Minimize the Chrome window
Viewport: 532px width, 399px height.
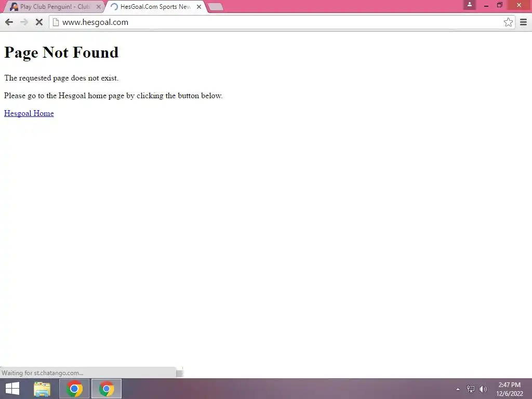pos(486,5)
